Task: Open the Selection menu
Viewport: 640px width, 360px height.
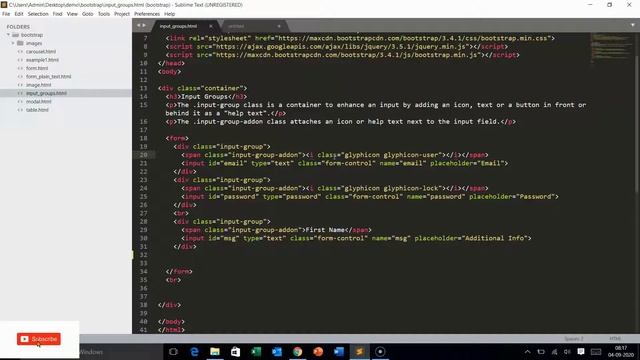Action: pyautogui.click(x=38, y=14)
